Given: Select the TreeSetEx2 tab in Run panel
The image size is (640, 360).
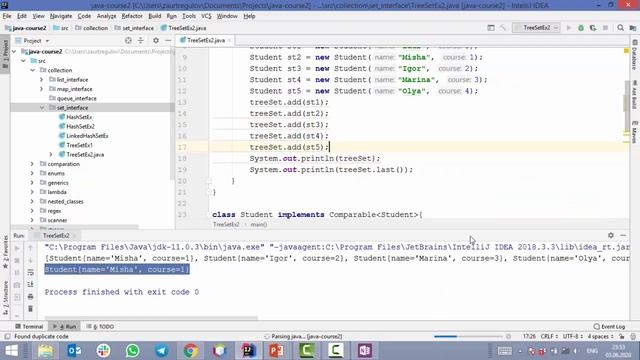Looking at the screenshot, I should [x=56, y=236].
